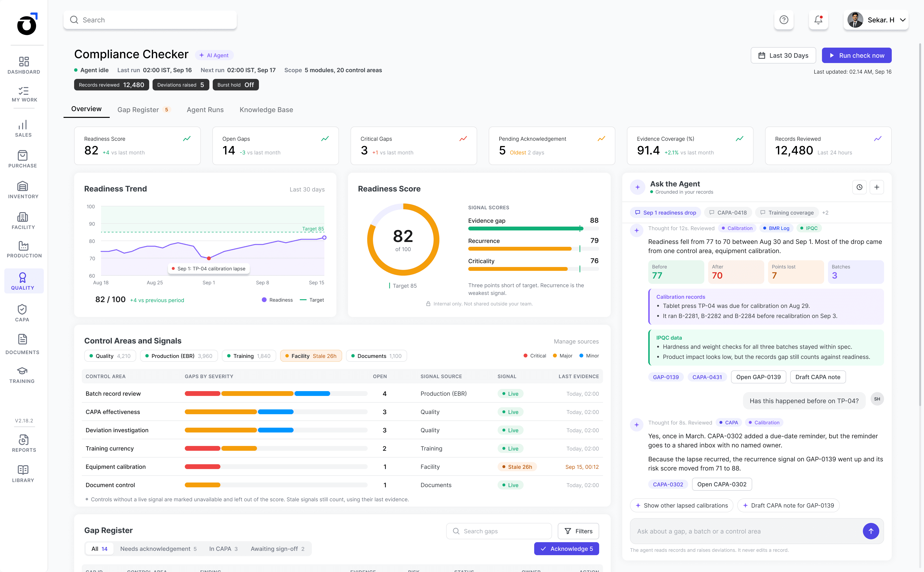
Task: Click the Evidence gap score bar
Action: [533, 229]
